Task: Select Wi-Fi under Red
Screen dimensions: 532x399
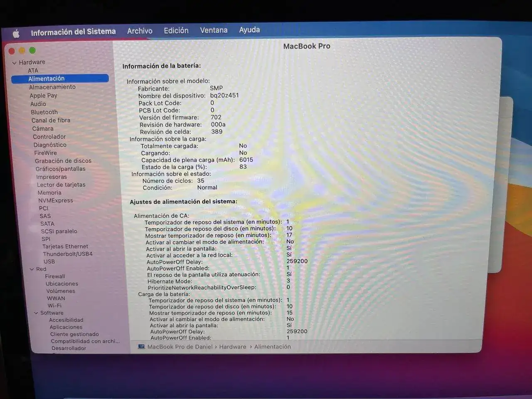Action: pyautogui.click(x=54, y=305)
